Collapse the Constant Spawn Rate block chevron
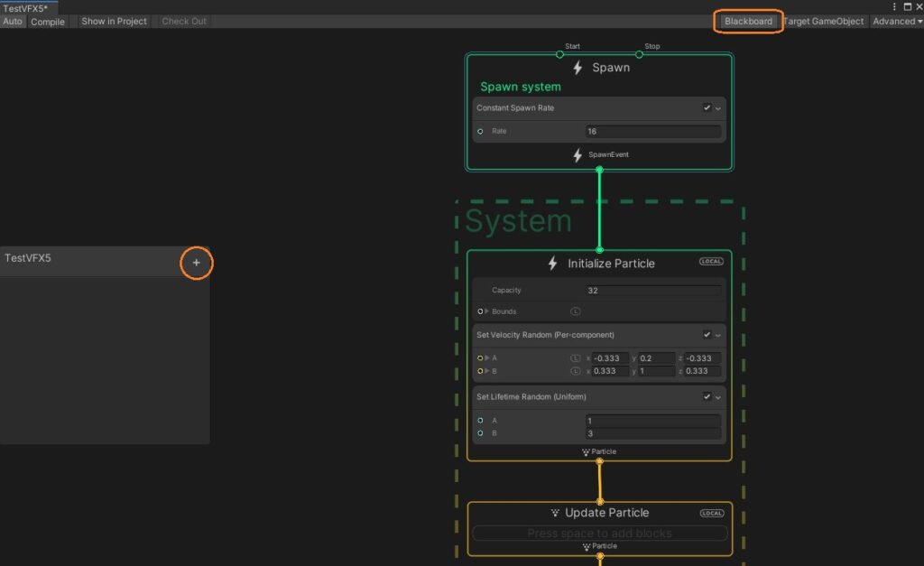 [x=718, y=108]
